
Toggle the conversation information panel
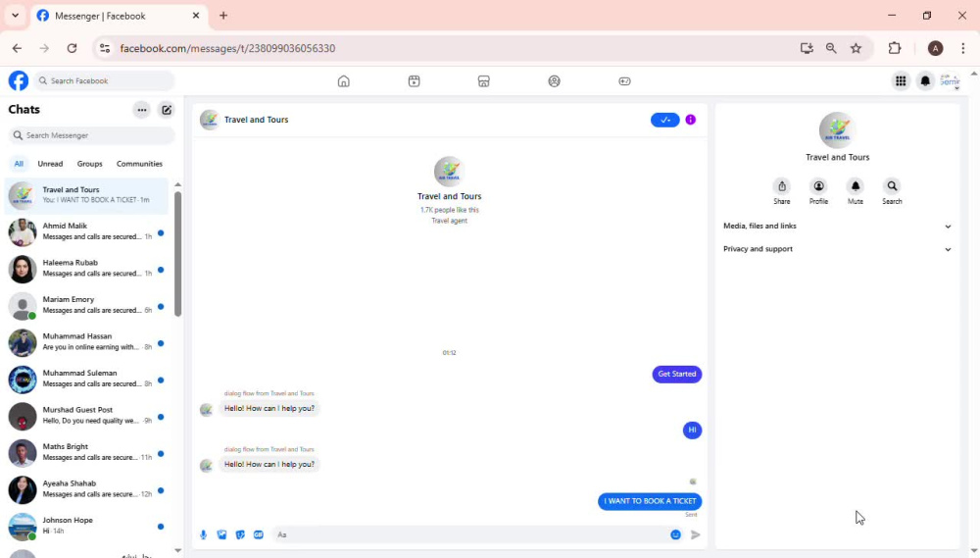coord(691,120)
